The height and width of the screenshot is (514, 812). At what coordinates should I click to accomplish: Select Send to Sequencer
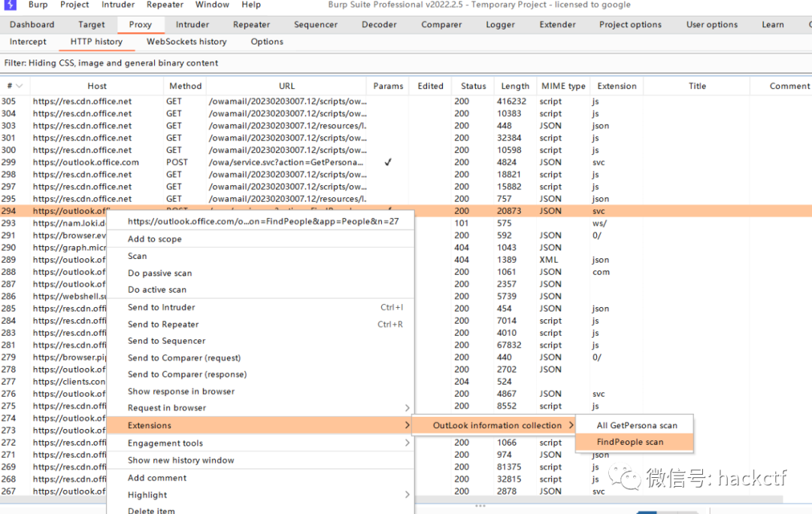(x=260, y=341)
